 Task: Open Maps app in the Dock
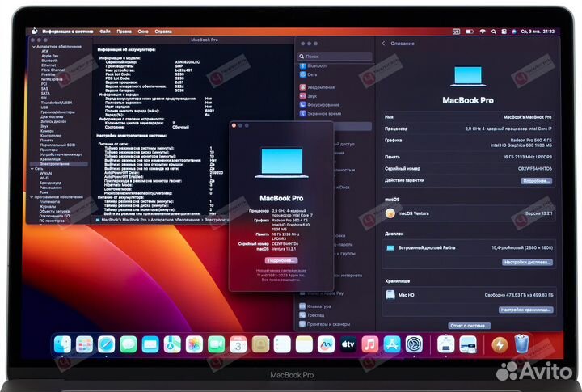click(172, 344)
